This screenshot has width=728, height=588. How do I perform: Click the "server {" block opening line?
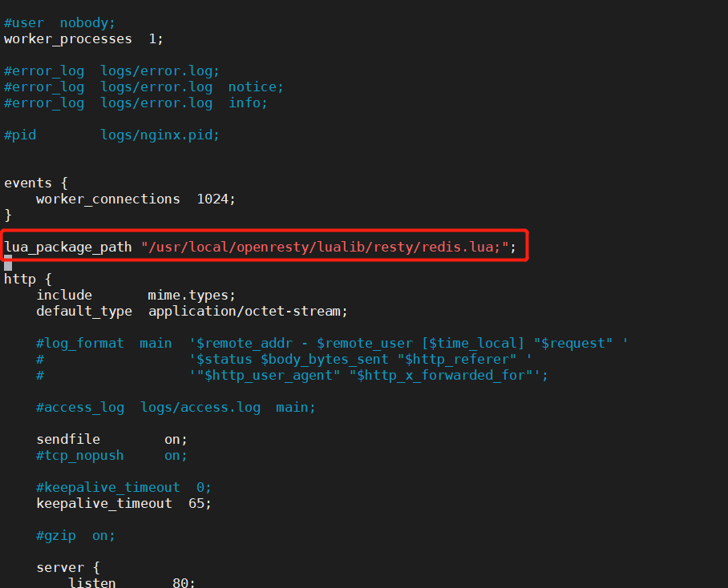(x=68, y=567)
